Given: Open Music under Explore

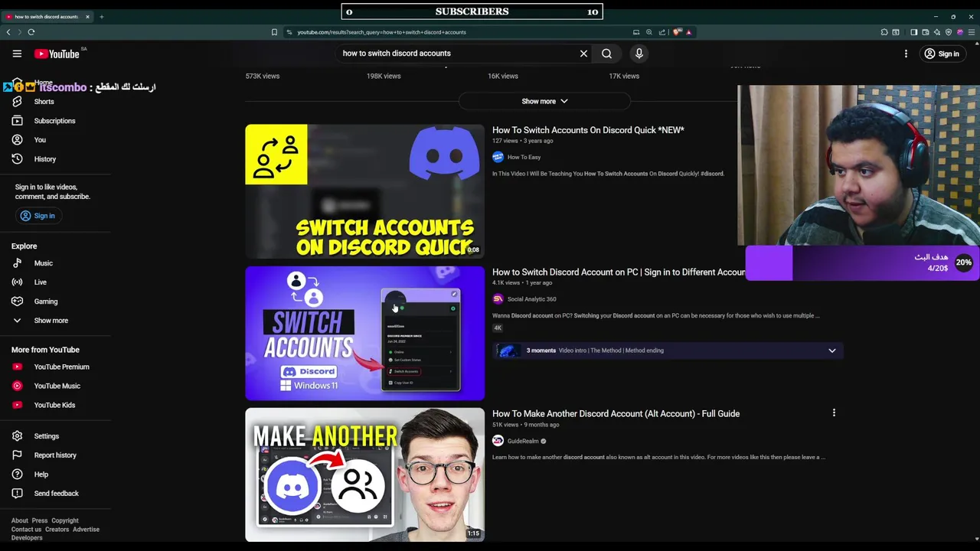Looking at the screenshot, I should (43, 263).
